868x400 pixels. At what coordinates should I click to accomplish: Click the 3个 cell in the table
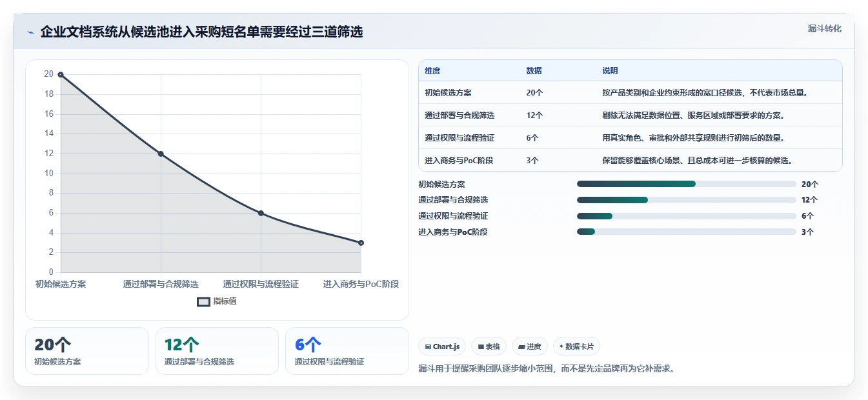coord(532,161)
